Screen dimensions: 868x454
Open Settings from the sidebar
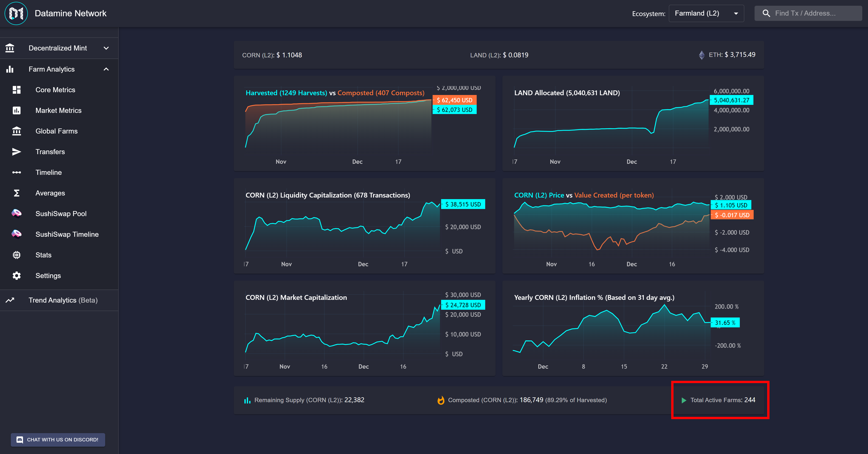pyautogui.click(x=59, y=276)
